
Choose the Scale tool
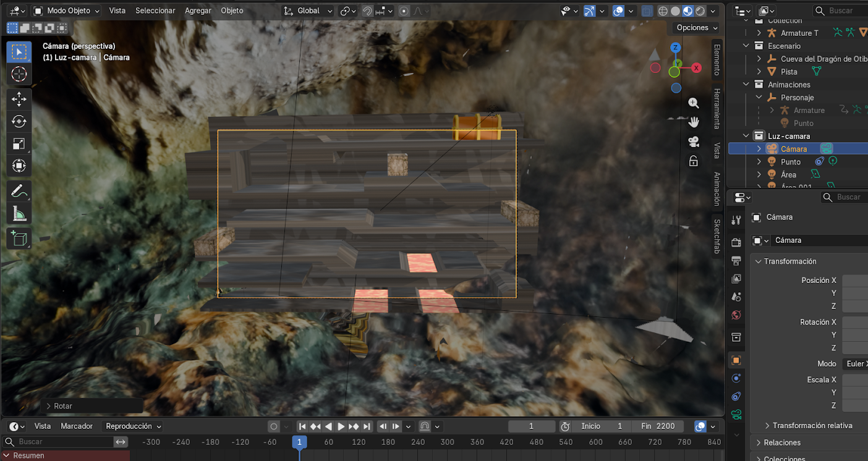[x=19, y=144]
